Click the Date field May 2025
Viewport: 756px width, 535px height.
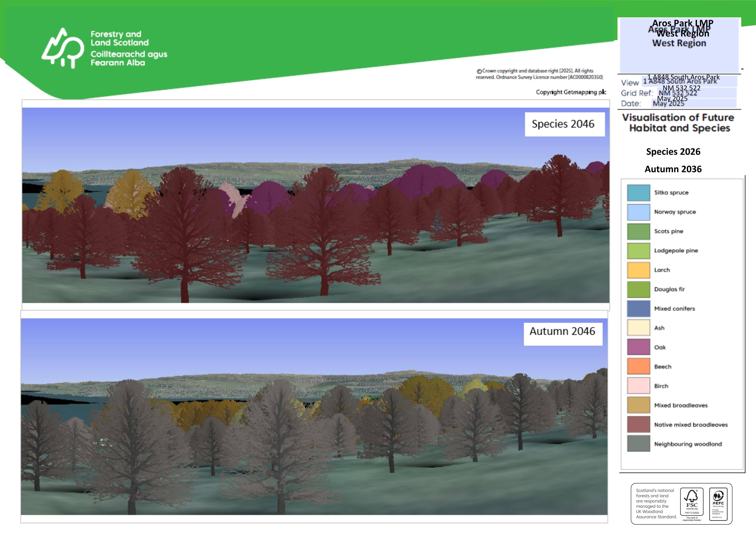694,103
